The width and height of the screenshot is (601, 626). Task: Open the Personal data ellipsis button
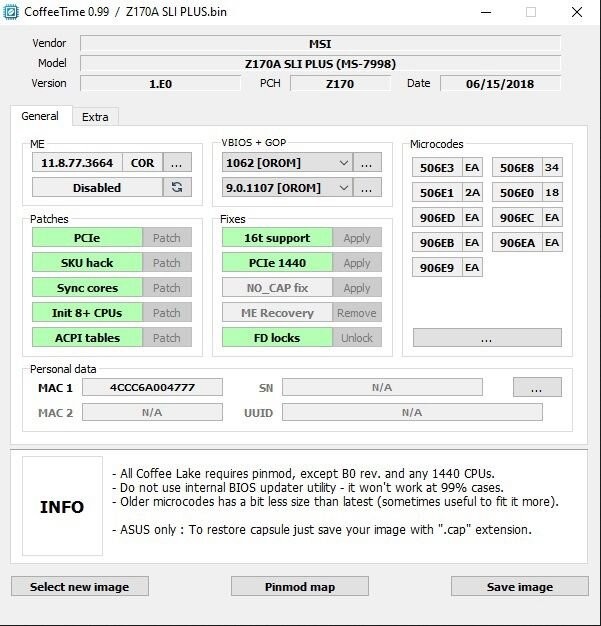tap(537, 387)
